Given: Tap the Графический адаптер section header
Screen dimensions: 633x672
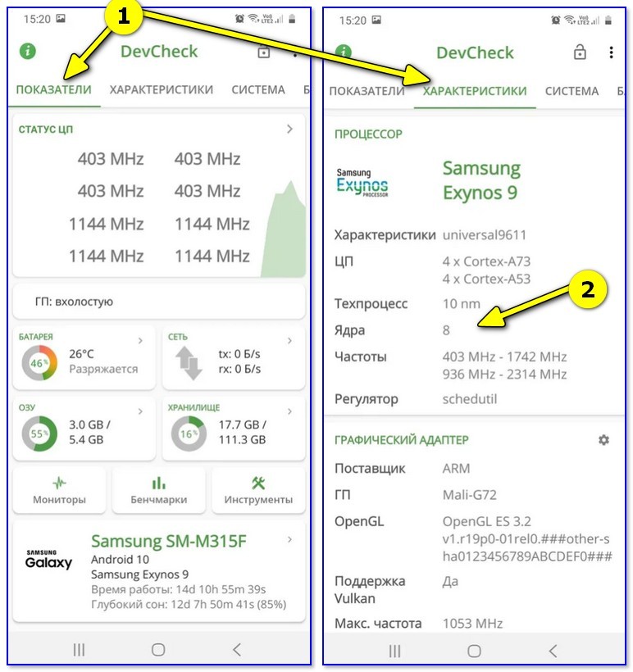Looking at the screenshot, I should tap(402, 440).
